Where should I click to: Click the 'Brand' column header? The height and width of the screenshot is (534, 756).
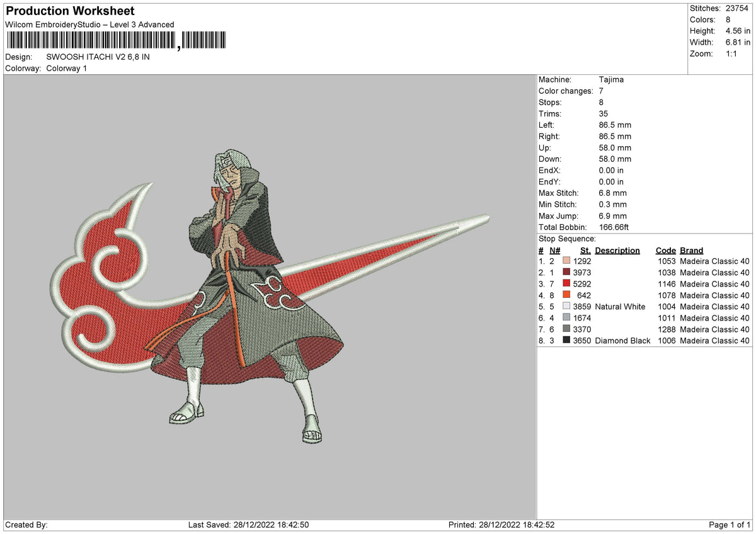point(692,250)
